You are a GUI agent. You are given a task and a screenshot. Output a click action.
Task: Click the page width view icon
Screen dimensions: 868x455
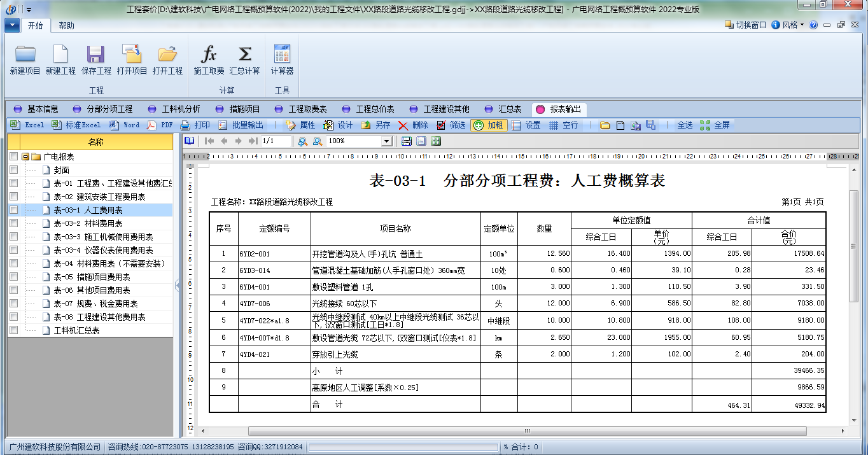coord(407,141)
